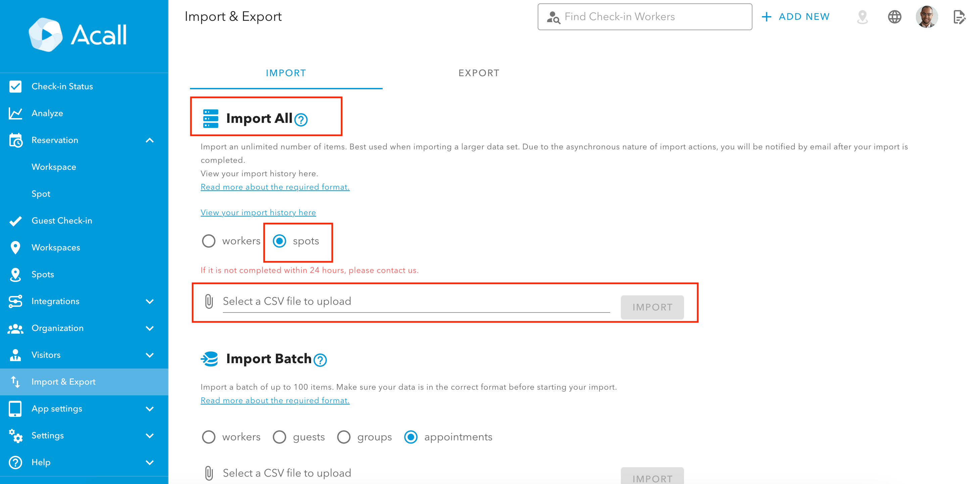Switch to the EXPORT tab

(x=479, y=73)
